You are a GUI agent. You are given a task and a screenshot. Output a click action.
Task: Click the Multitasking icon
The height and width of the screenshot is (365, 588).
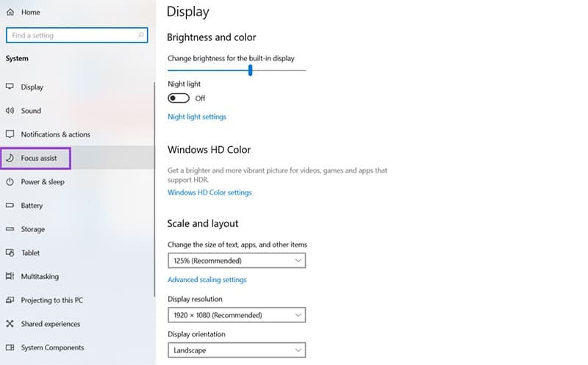(10, 276)
